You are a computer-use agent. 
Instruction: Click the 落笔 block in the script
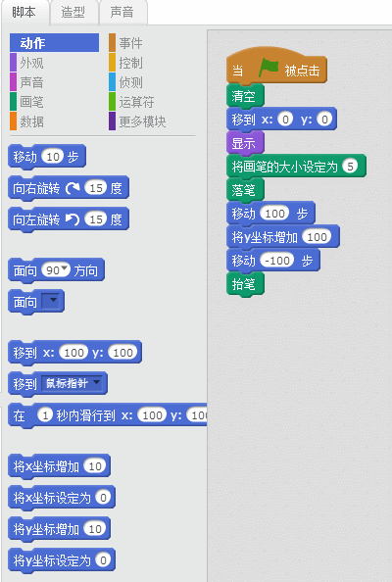coord(245,190)
